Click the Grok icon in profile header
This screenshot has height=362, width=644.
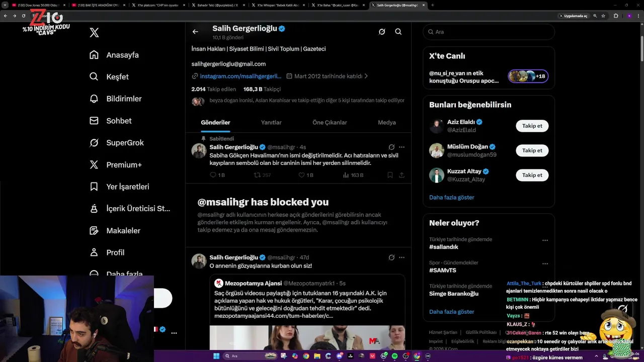[x=382, y=32]
